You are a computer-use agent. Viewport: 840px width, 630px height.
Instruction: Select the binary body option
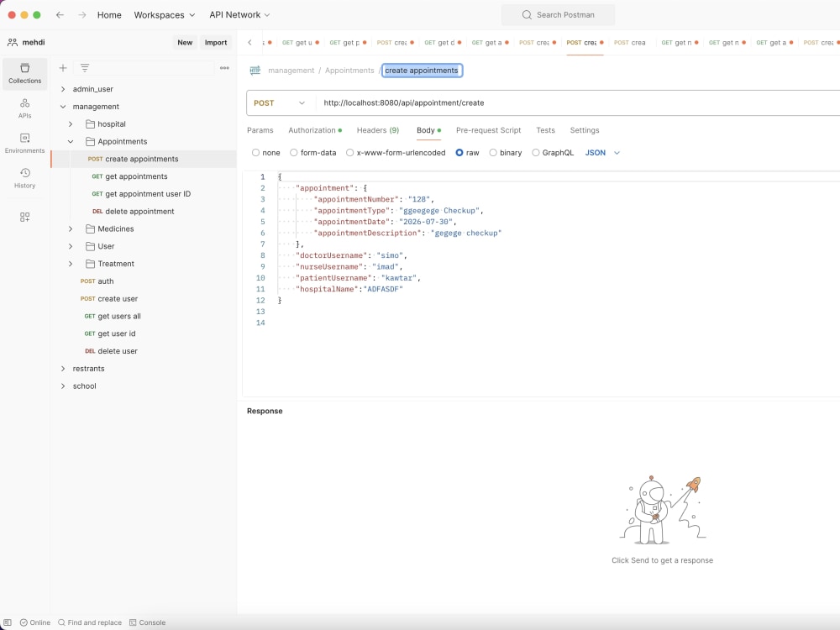(505, 153)
